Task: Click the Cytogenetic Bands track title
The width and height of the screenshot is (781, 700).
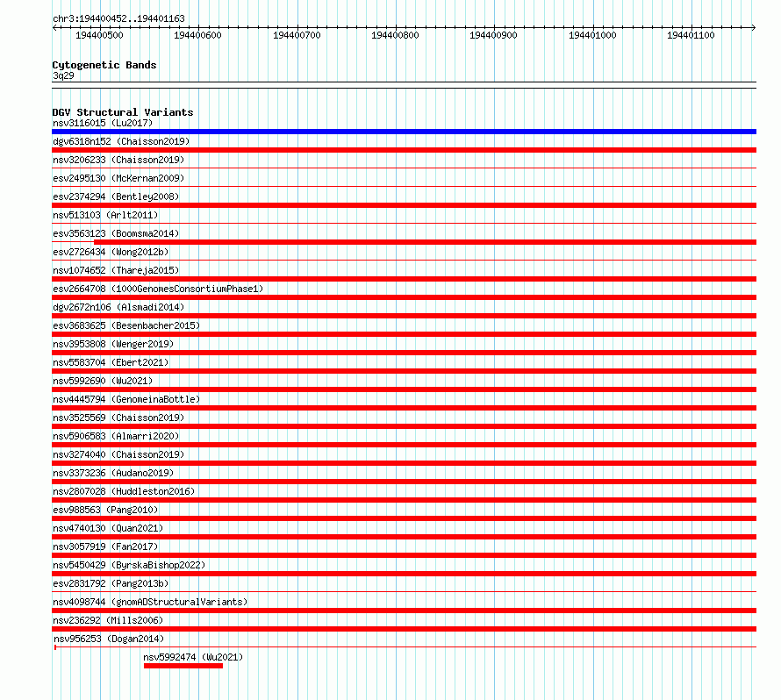Action: (104, 65)
